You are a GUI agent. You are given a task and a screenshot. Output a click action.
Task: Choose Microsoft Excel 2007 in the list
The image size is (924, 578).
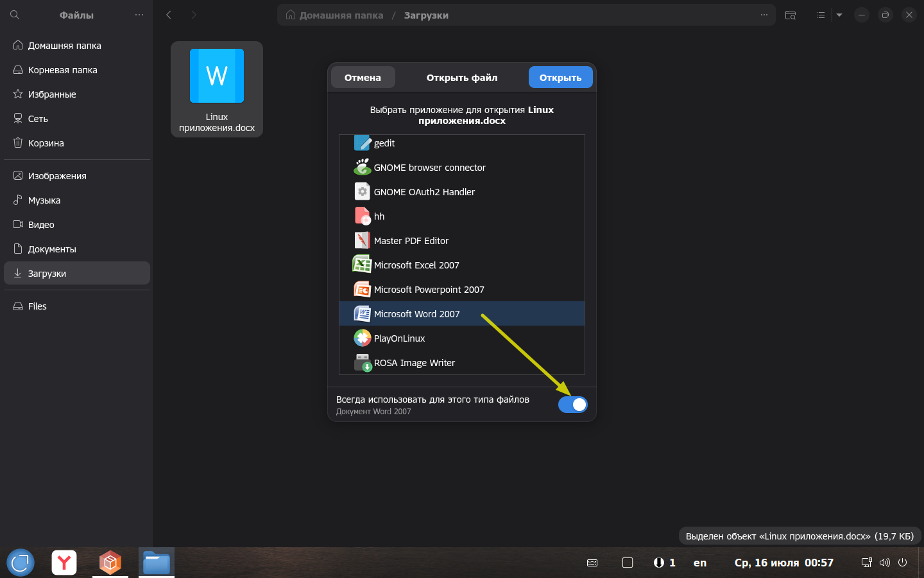tap(462, 265)
